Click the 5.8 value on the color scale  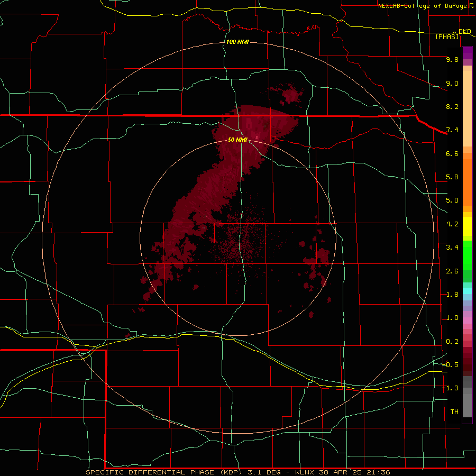tap(452, 177)
